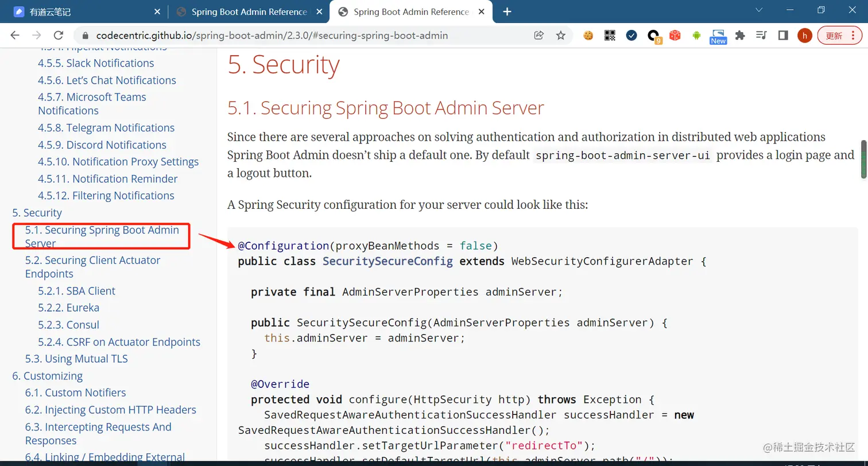Click heading '5.1. Securing Spring Boot Admin Server'
The height and width of the screenshot is (466, 868).
[x=386, y=108]
